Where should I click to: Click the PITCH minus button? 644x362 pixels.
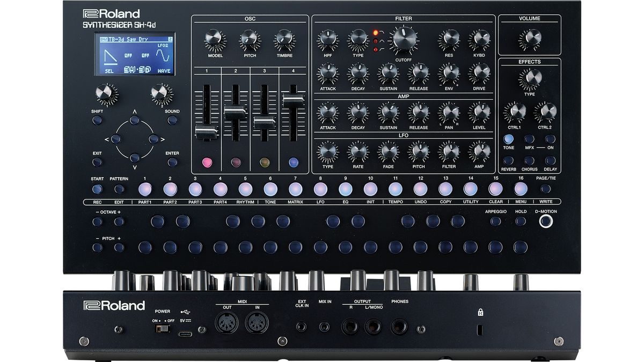tap(97, 247)
